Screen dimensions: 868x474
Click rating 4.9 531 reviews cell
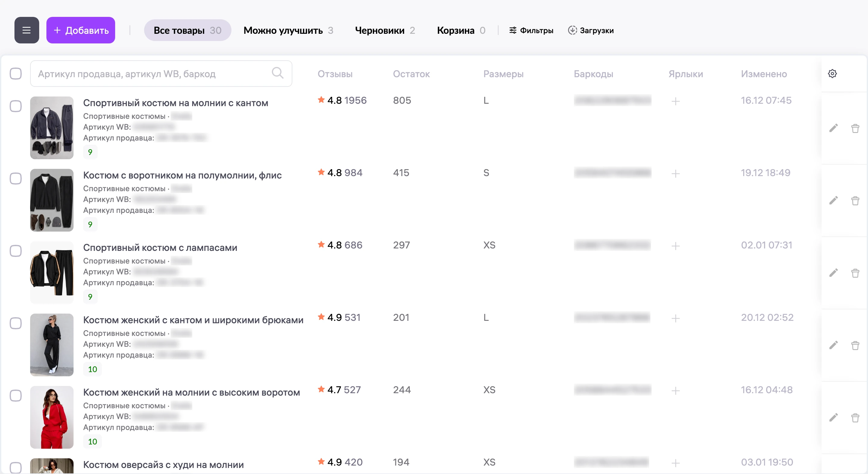click(339, 317)
